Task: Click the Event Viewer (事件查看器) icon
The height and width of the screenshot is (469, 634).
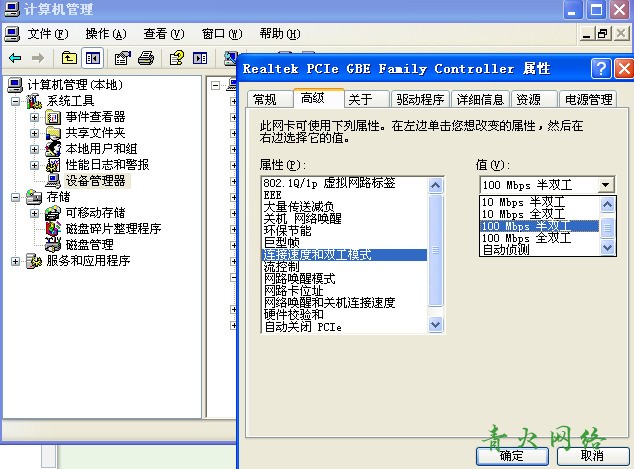Action: click(53, 117)
